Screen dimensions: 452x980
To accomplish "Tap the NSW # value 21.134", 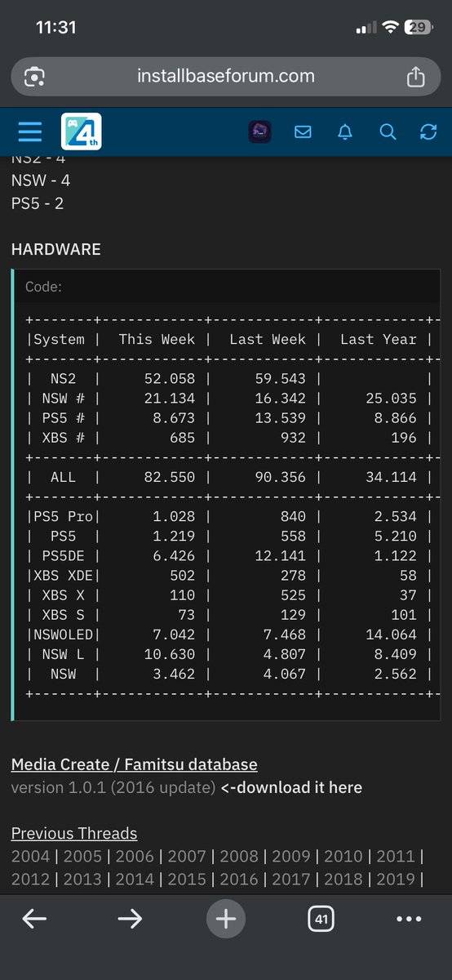I will coord(169,398).
